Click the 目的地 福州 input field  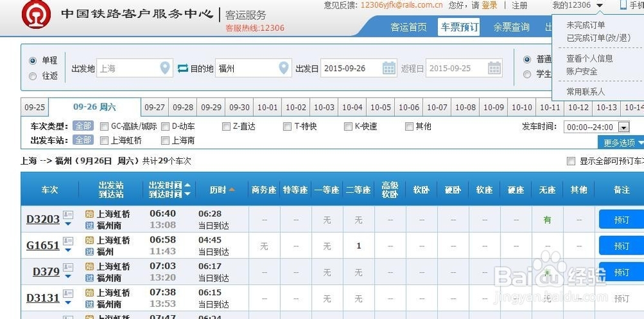click(253, 68)
